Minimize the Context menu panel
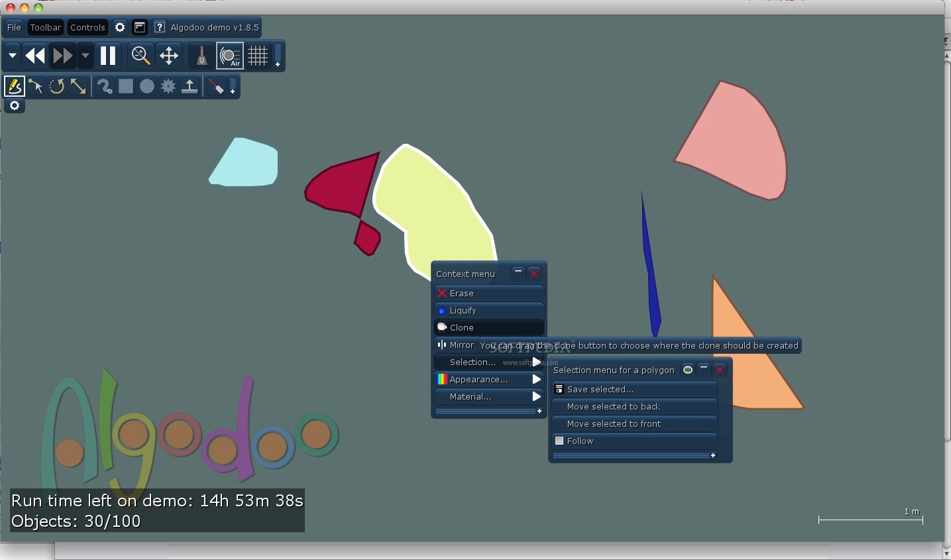Screen dimensions: 951x560 click(x=518, y=273)
